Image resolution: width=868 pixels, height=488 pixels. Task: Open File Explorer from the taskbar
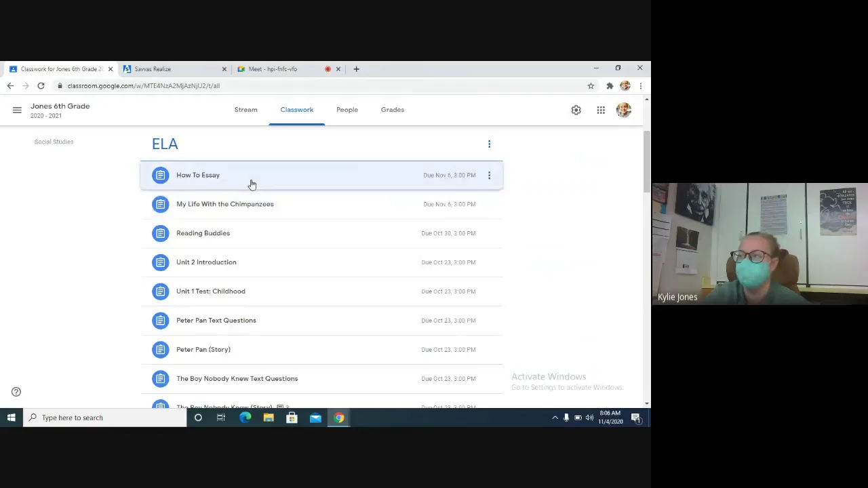269,418
